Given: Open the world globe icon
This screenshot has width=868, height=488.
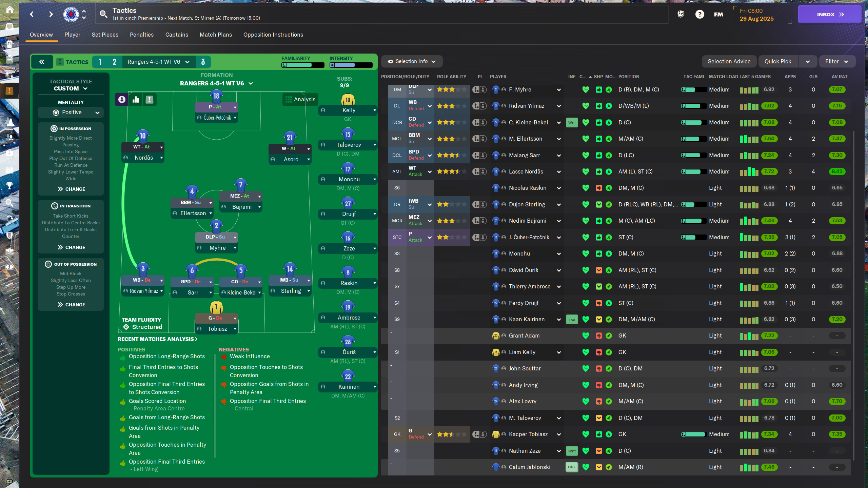Looking at the screenshot, I should tap(681, 14).
